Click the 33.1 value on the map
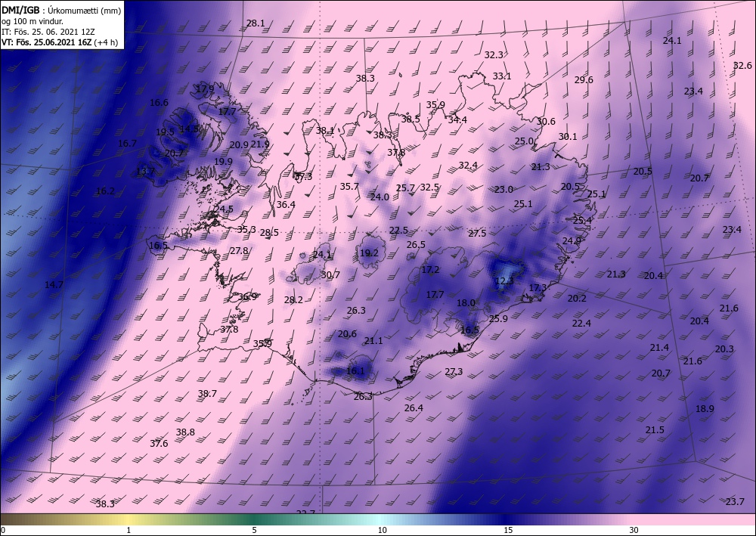 pyautogui.click(x=502, y=76)
